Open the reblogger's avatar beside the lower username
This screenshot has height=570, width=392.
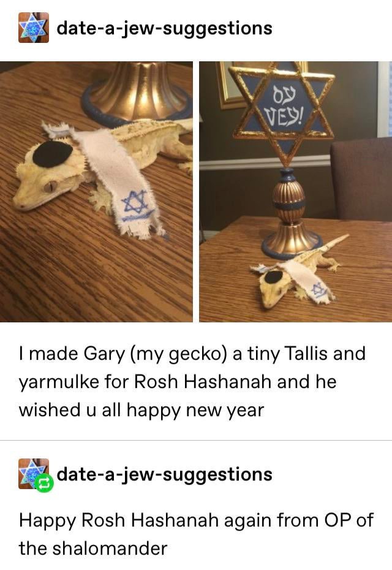34,474
